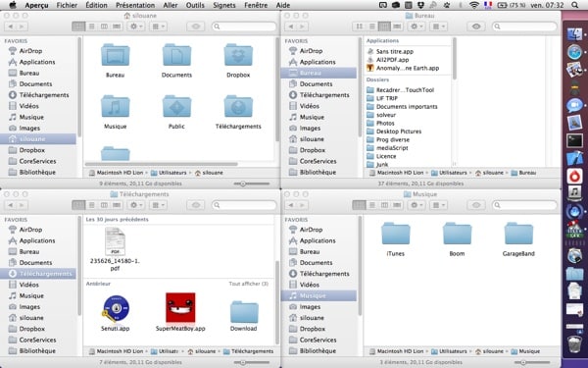Select Desktop Pictures folder in Bureau list

click(394, 131)
